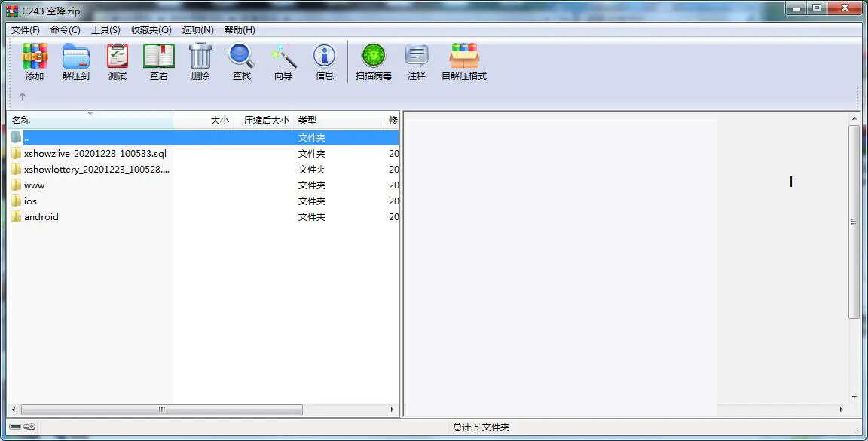This screenshot has width=868, height=441.
Task: Open the 文件(F) menu
Action: (x=26, y=30)
